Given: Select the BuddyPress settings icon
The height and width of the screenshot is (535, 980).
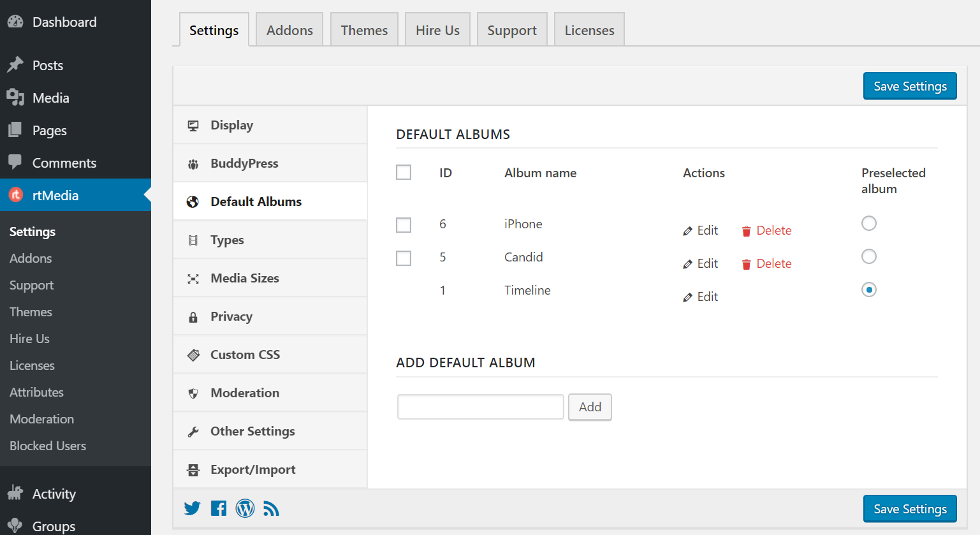Looking at the screenshot, I should pyautogui.click(x=193, y=163).
